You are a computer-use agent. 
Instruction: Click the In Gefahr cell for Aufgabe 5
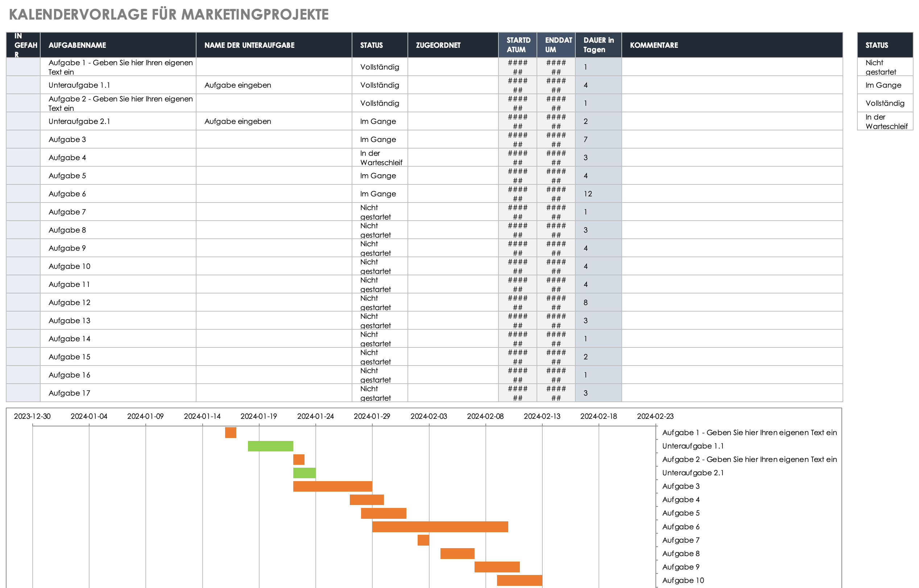pos(23,176)
